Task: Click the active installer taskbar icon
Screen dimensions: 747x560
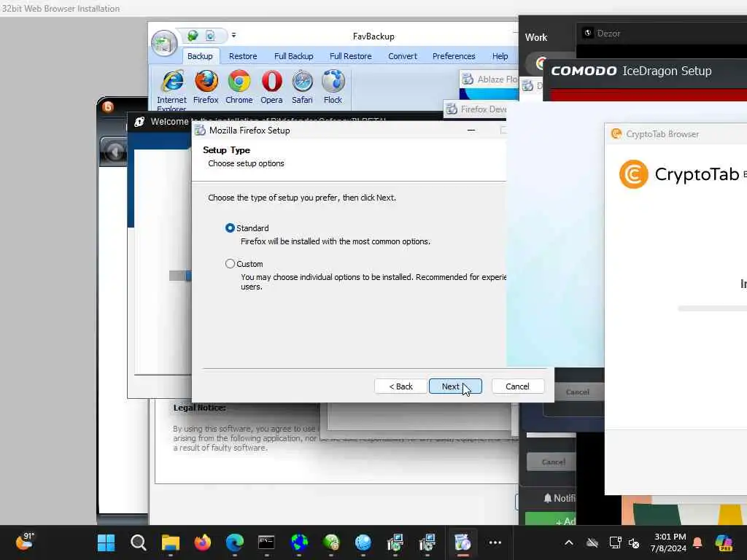Action: pyautogui.click(x=462, y=542)
